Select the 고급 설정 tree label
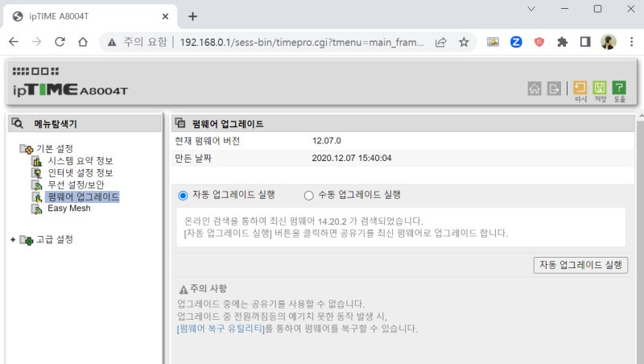This screenshot has height=364, width=644. [x=55, y=239]
